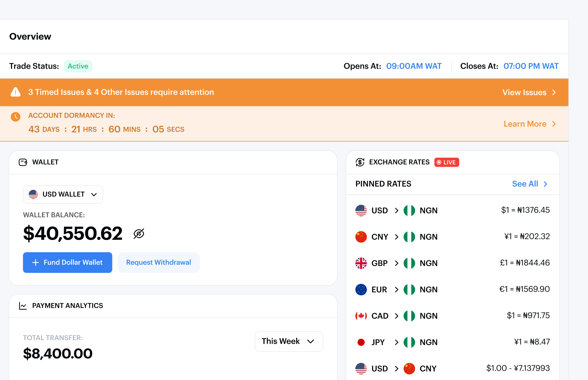Click the arrow between USD and NGN
The image size is (588, 380).
(x=397, y=211)
